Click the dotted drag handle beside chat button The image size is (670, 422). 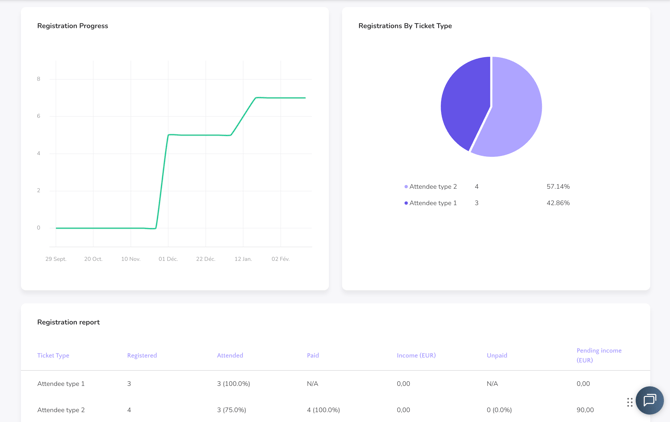pos(630,402)
